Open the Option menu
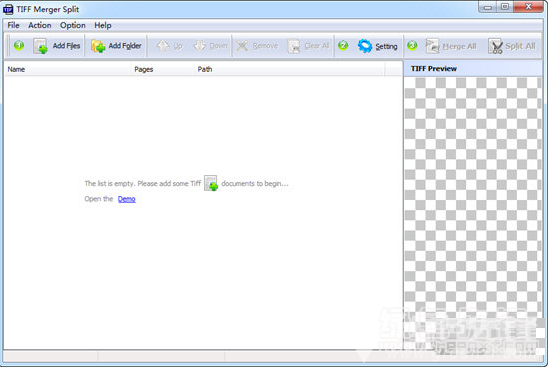548x367 pixels. pos(73,25)
